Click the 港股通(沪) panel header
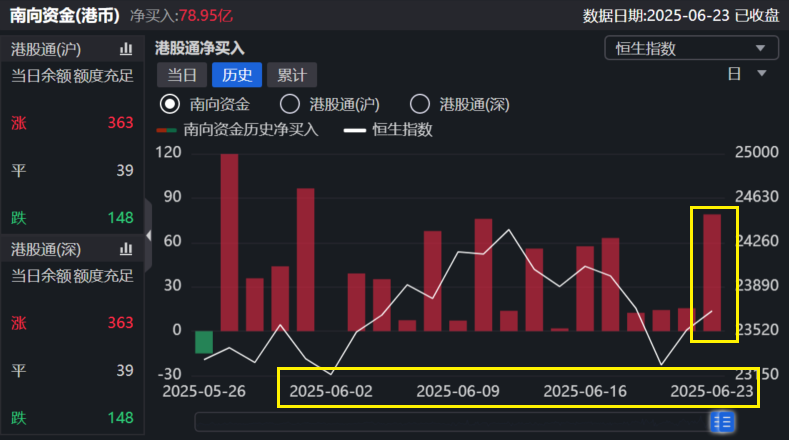The image size is (789, 440). 72,49
